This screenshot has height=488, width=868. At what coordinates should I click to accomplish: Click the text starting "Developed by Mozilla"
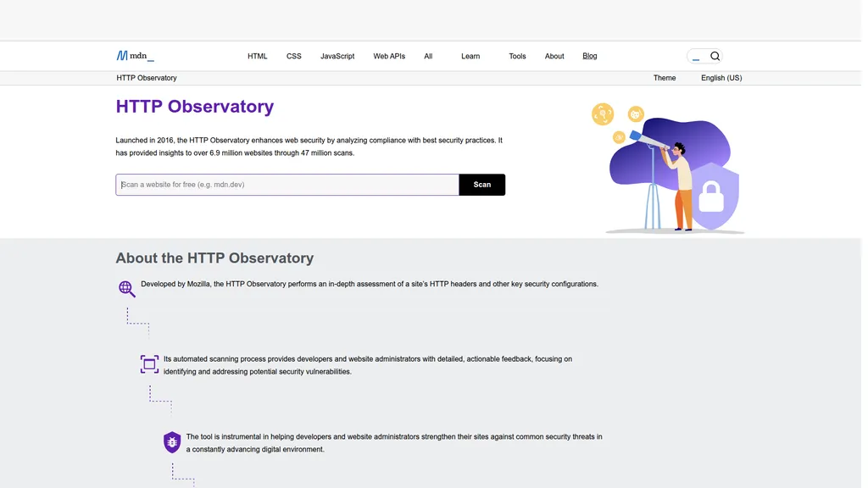coord(370,284)
